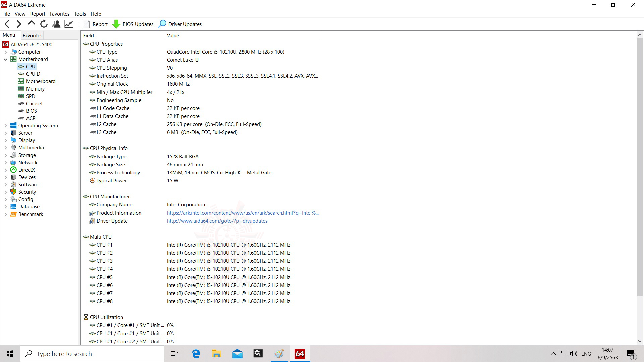
Task: Generate a Report from toolbar
Action: (x=95, y=24)
